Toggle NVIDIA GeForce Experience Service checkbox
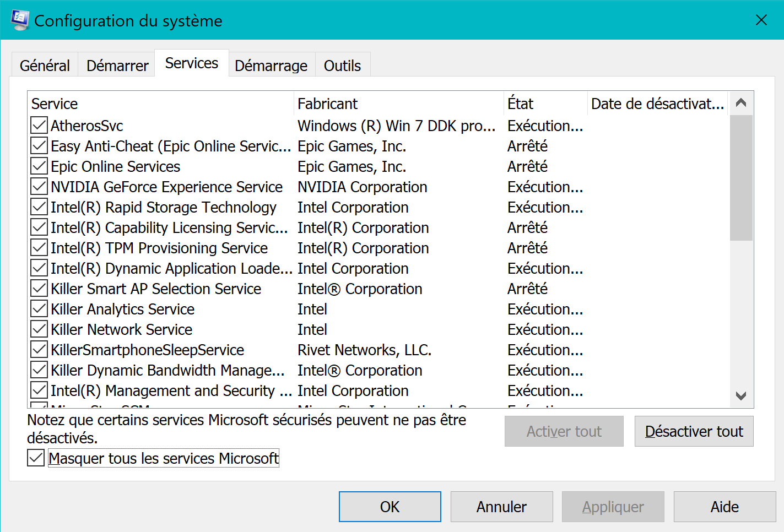 [39, 187]
